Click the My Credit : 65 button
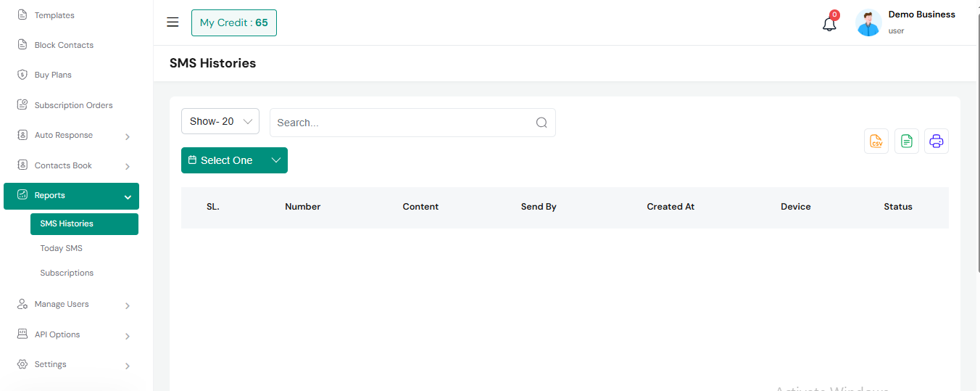The height and width of the screenshot is (391, 980). click(x=233, y=23)
